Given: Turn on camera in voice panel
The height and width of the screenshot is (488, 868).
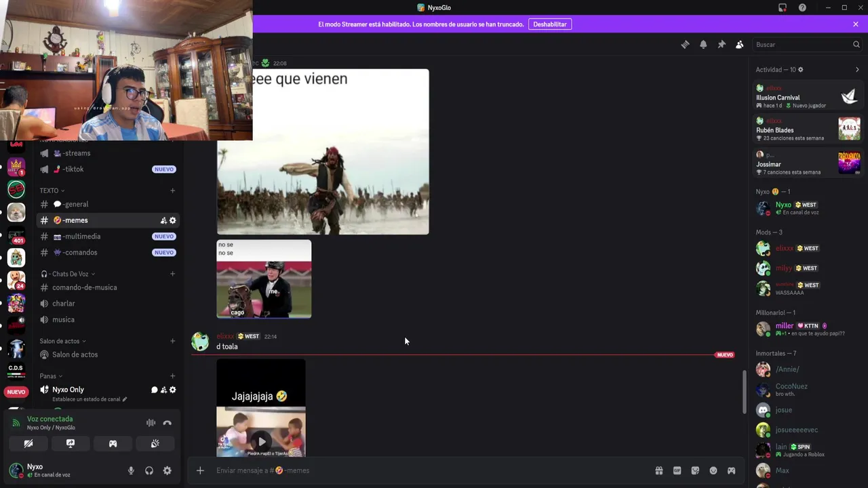Looking at the screenshot, I should (28, 444).
